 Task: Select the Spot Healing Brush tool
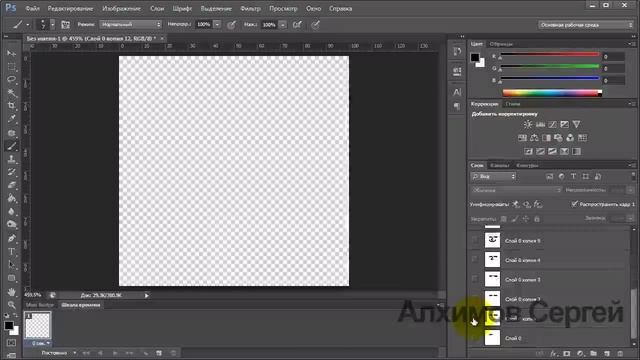[11, 133]
